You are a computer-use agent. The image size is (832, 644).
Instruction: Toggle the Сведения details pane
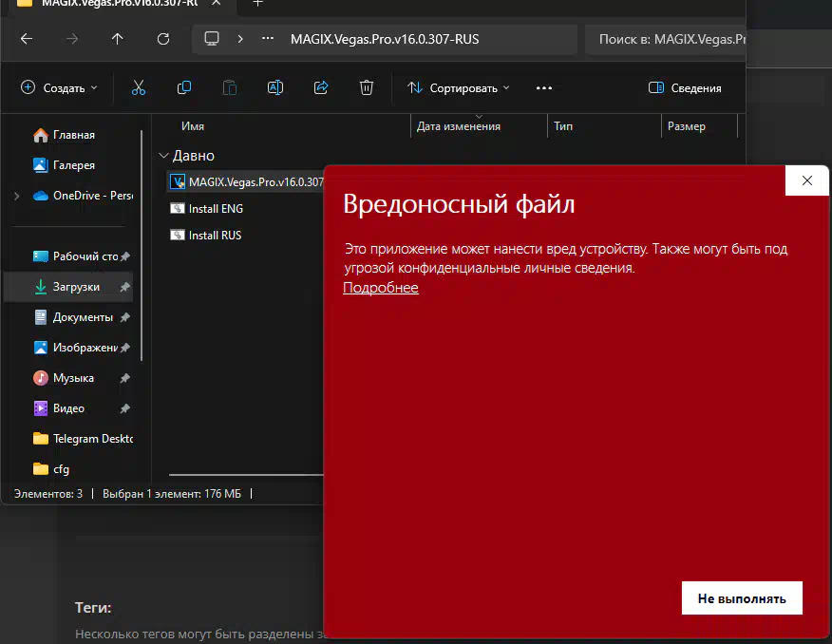point(685,87)
